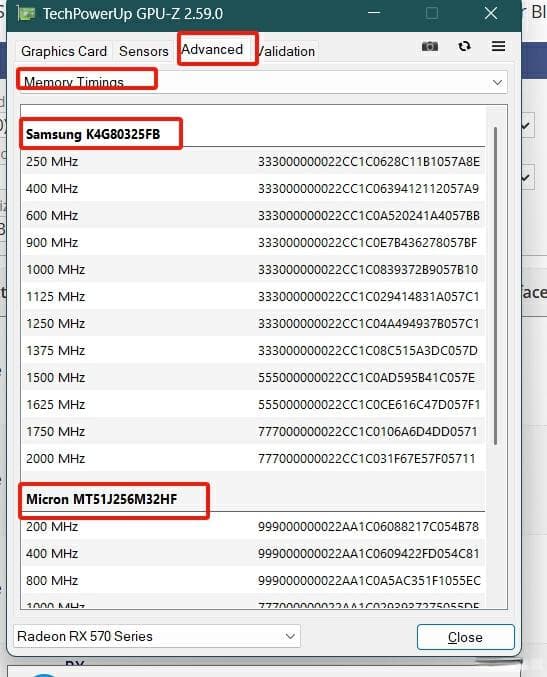This screenshot has height=677, width=547.
Task: Close the GPU-Z window with X
Action: pos(491,13)
